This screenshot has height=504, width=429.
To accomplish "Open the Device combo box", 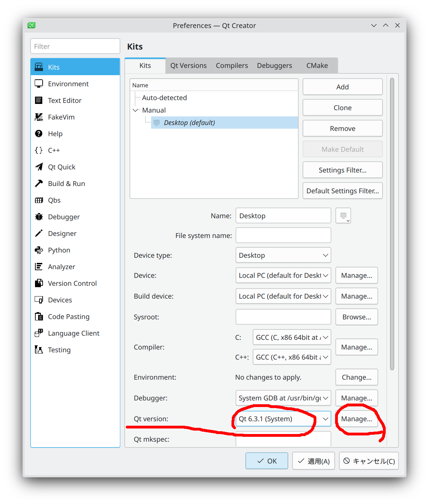I will tap(283, 275).
